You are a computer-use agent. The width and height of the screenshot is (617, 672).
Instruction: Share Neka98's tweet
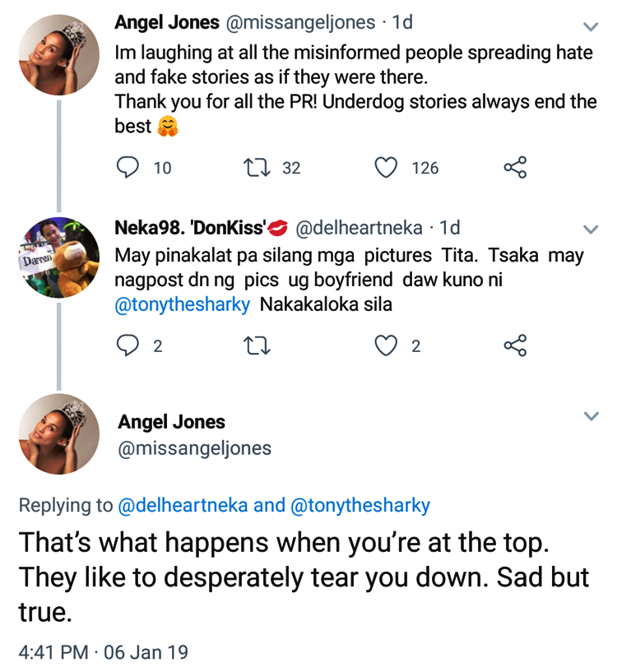[514, 346]
